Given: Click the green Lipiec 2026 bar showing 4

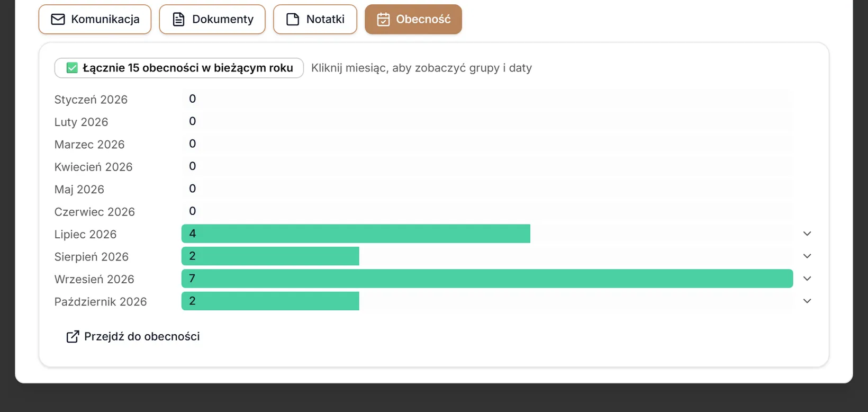Looking at the screenshot, I should [356, 234].
